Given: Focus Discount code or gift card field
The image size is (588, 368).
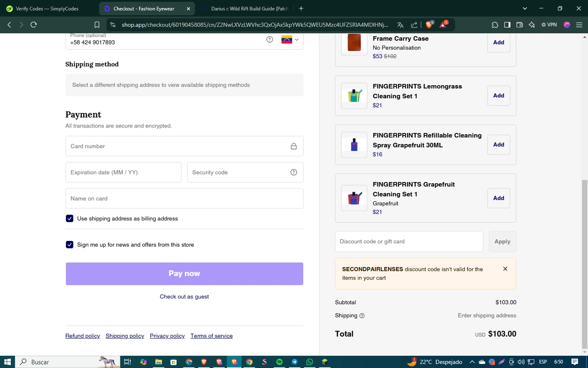Looking at the screenshot, I should point(409,241).
